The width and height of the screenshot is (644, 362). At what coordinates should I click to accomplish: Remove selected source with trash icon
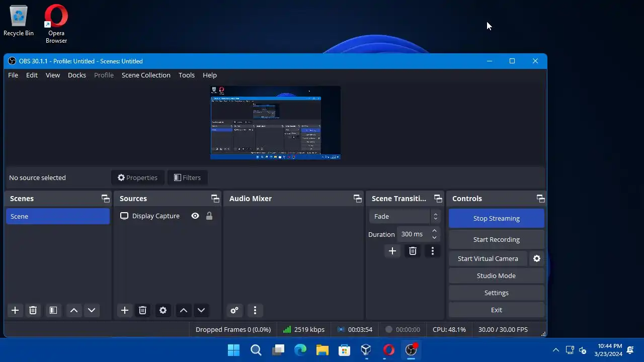[142, 310]
